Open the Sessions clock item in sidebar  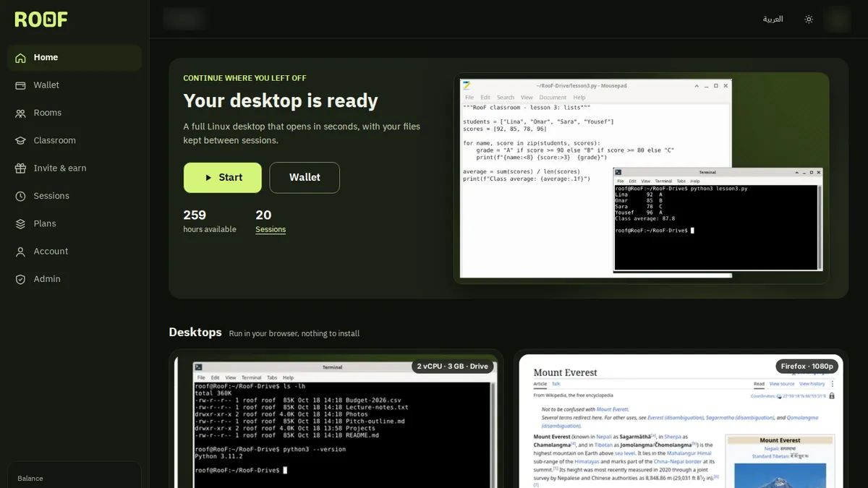pos(75,196)
